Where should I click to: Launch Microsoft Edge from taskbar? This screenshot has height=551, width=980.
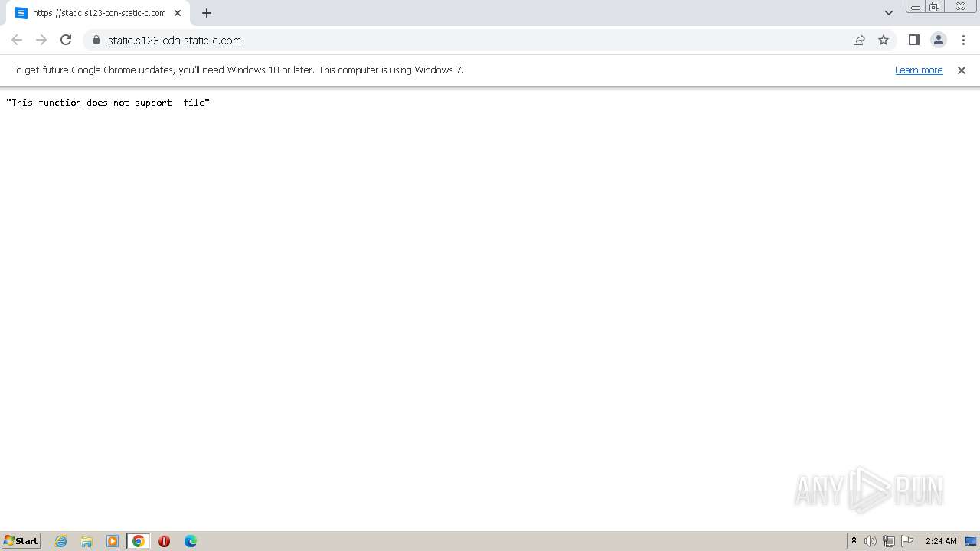[190, 541]
